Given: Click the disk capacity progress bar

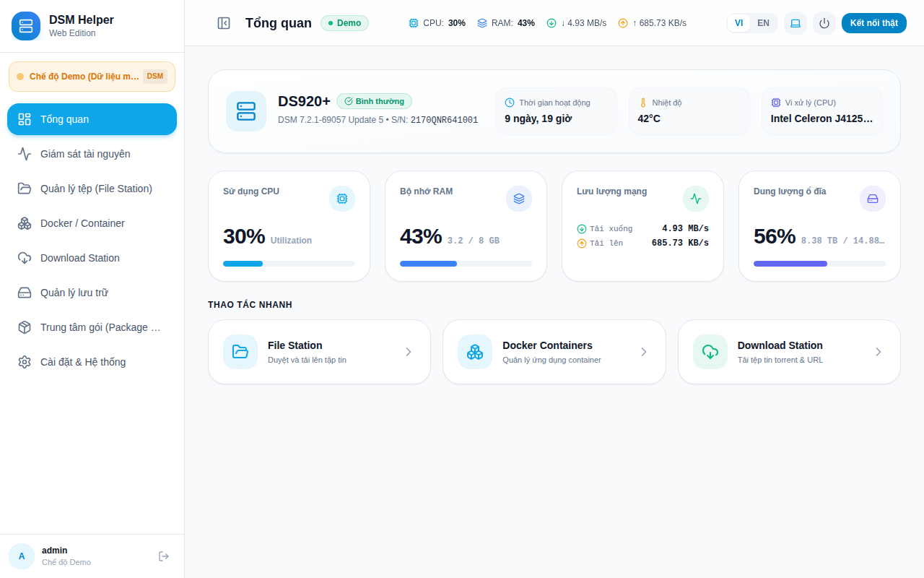Looking at the screenshot, I should (x=819, y=264).
